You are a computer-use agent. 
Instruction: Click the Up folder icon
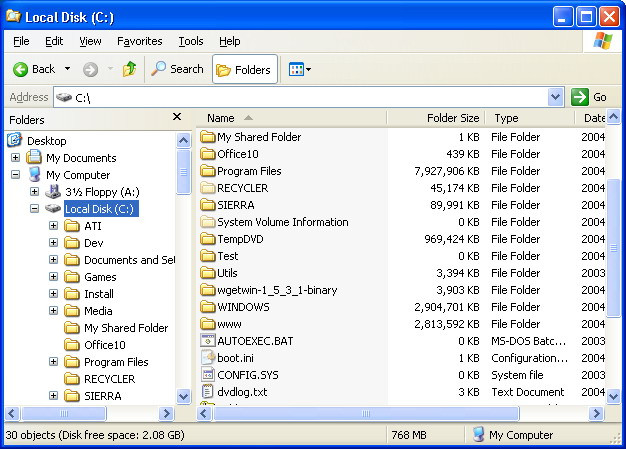(x=129, y=69)
